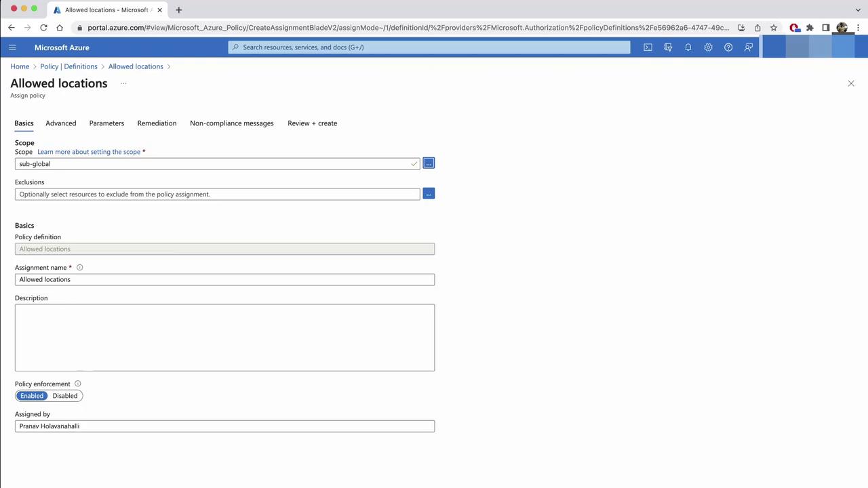Open the Azure account menu in header

coord(815,47)
